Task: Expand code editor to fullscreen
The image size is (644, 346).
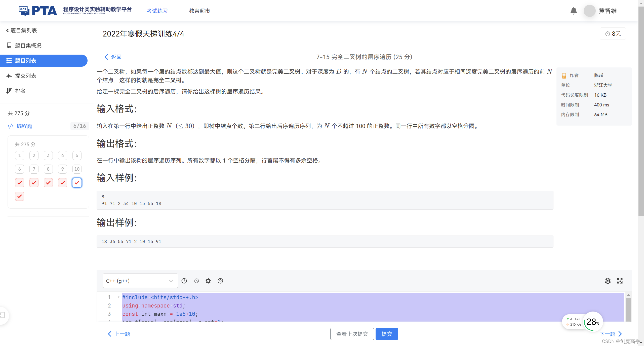Action: click(620, 281)
